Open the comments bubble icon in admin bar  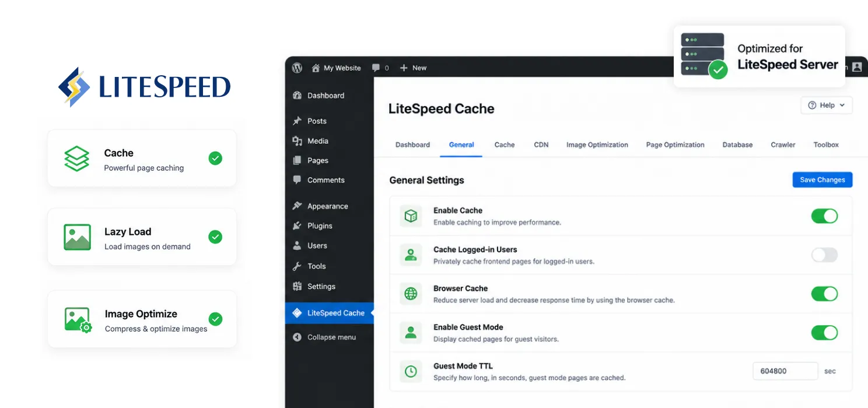tap(376, 68)
